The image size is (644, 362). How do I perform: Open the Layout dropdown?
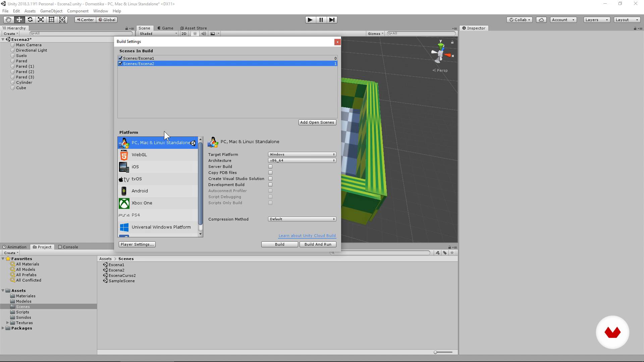627,20
